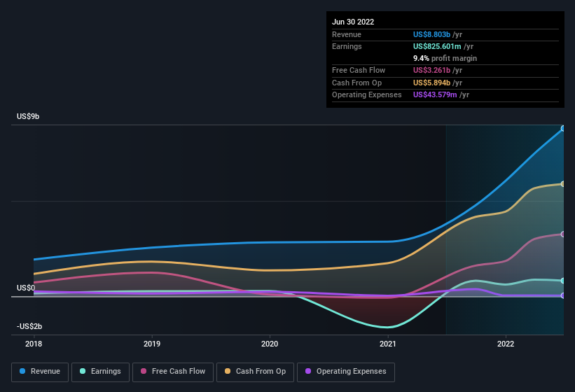This screenshot has width=575, height=392.
Task: Click the Free Cash Flow label in tooltip
Action: 359,70
